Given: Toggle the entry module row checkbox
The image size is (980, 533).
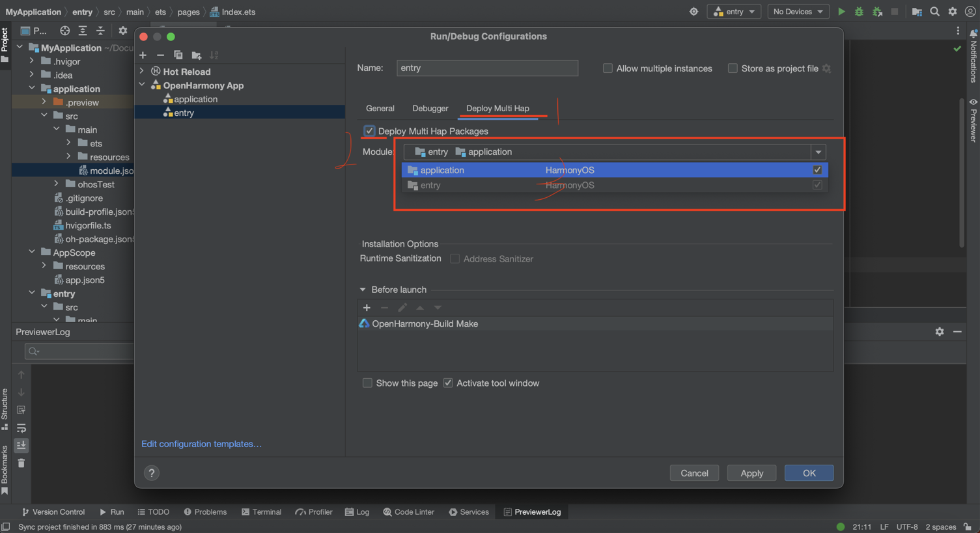Looking at the screenshot, I should click(817, 185).
